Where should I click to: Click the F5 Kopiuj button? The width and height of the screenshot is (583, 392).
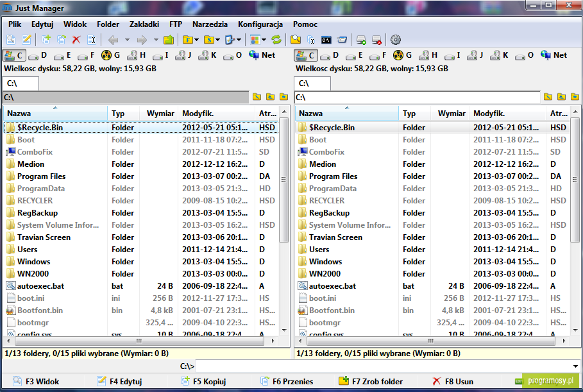203,382
